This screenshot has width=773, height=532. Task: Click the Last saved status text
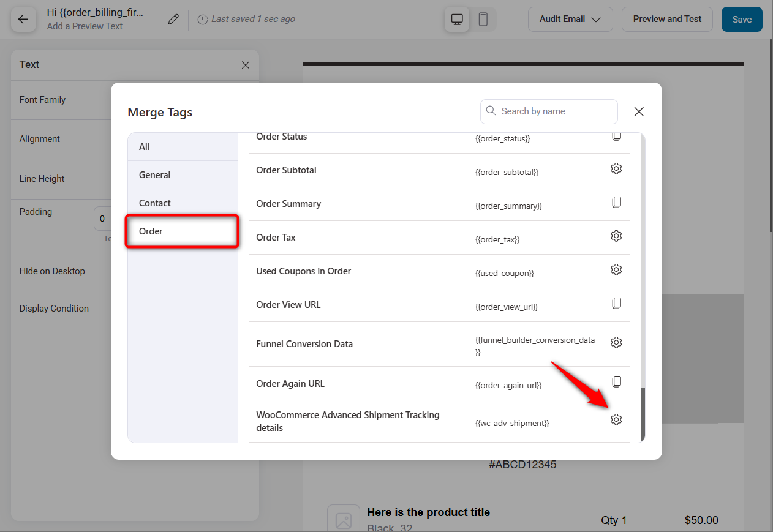253,20
